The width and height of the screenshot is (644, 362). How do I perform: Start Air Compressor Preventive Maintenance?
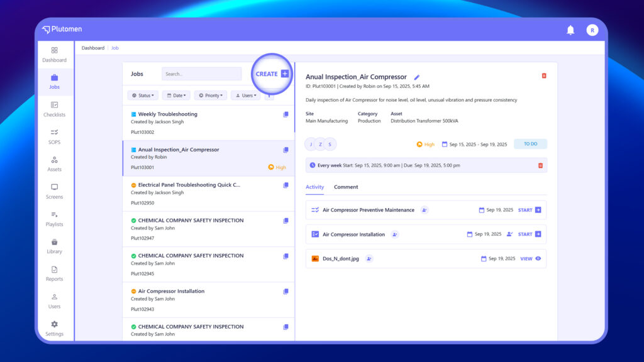[530, 210]
